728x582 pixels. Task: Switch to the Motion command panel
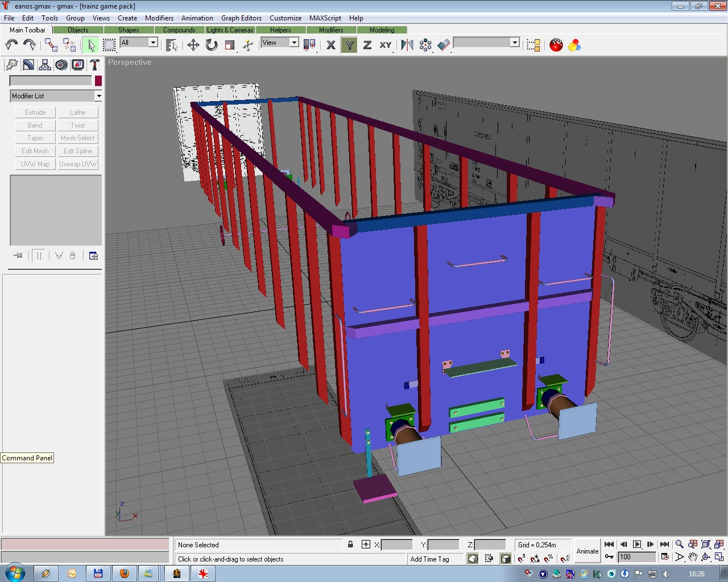[61, 65]
